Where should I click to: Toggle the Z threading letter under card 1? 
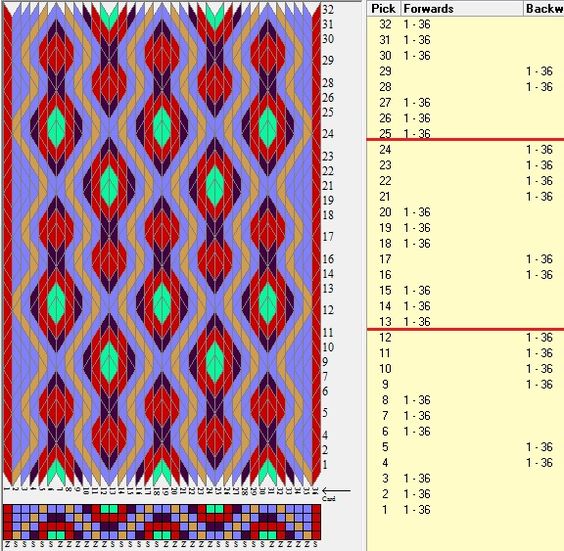[7, 544]
